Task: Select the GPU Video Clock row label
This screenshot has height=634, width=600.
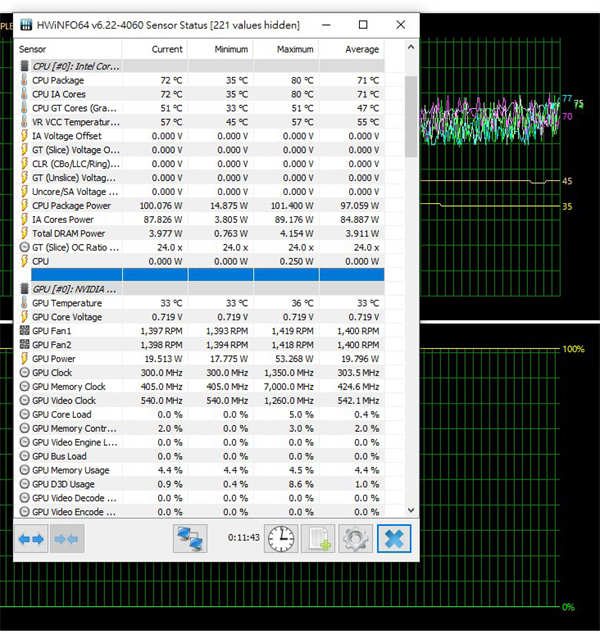Action: (64, 400)
